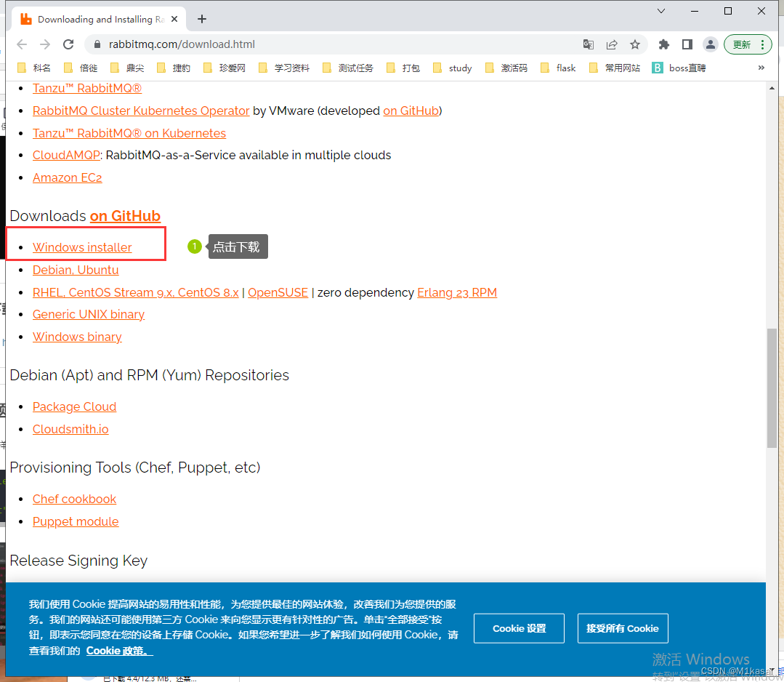The width and height of the screenshot is (784, 682).
Task: Open the Tanzu RabbitMQ link
Action: pos(87,89)
